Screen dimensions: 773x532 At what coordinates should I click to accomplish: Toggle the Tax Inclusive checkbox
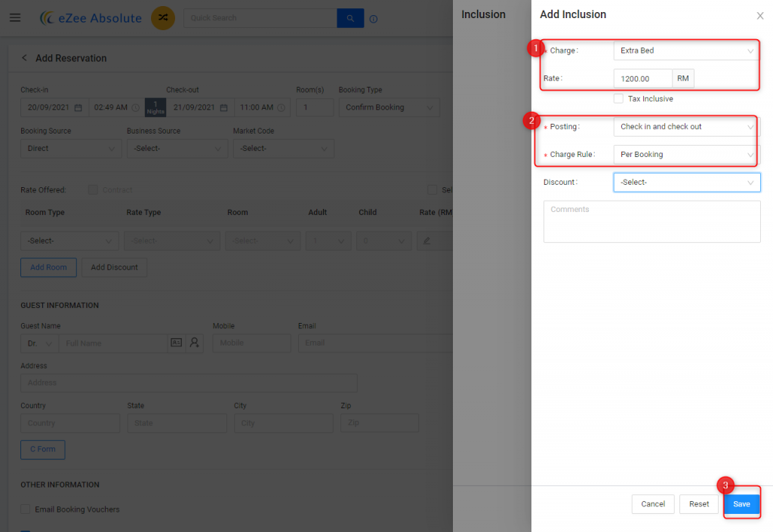618,99
